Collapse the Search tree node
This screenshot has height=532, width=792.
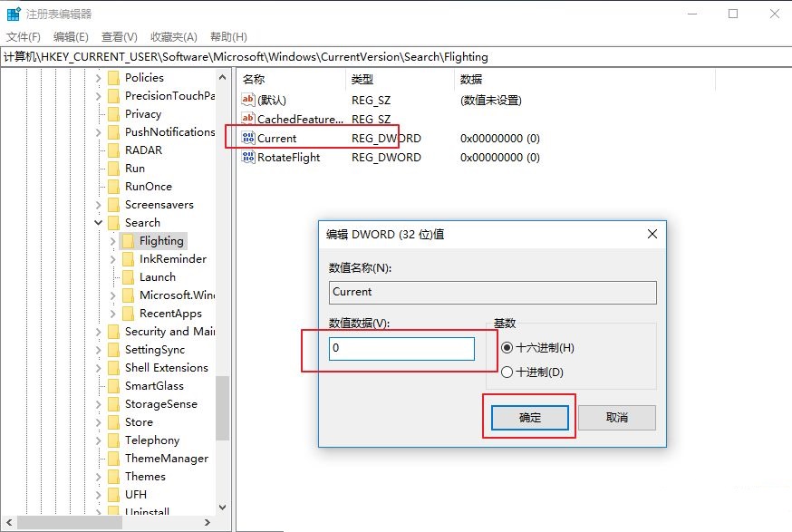98,222
